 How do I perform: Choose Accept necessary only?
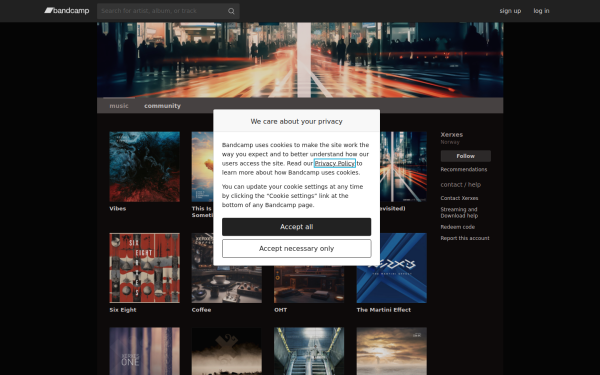[x=297, y=249]
